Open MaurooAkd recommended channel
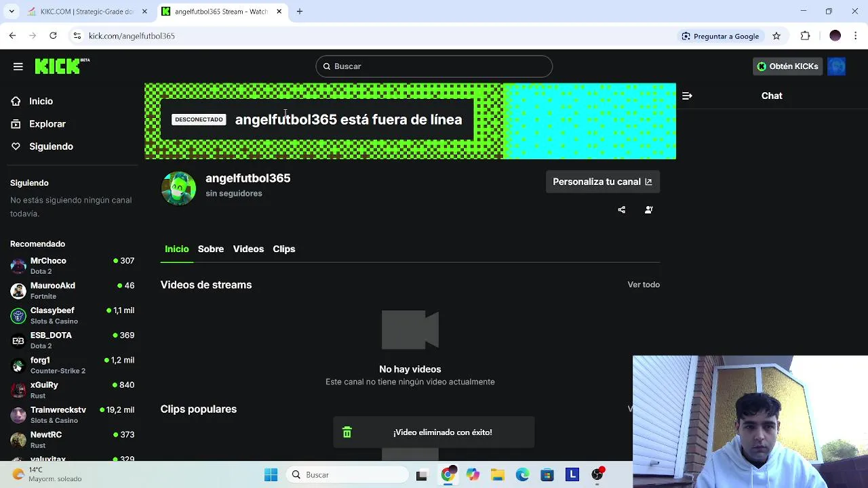 [x=72, y=291]
